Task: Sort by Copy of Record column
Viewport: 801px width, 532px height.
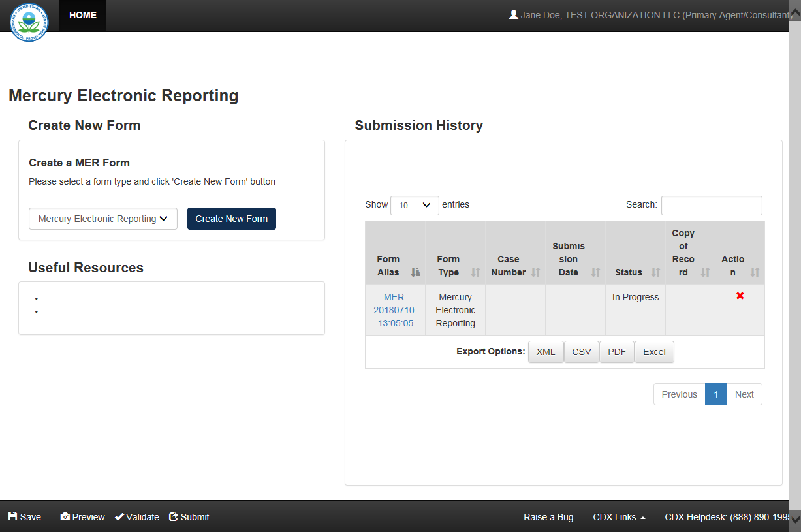Action: (x=704, y=272)
